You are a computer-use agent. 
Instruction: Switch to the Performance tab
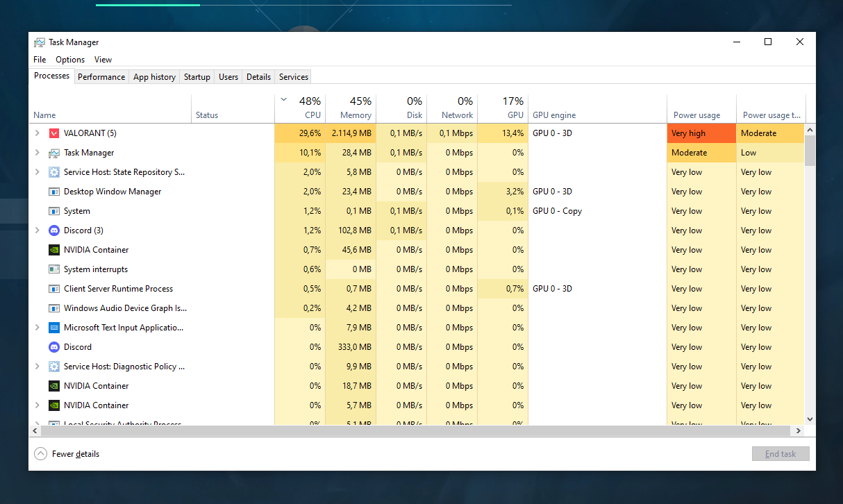[x=101, y=77]
